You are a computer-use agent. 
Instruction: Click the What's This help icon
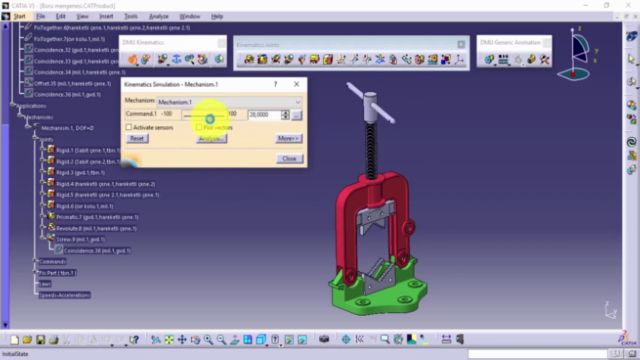pyautogui.click(x=134, y=340)
